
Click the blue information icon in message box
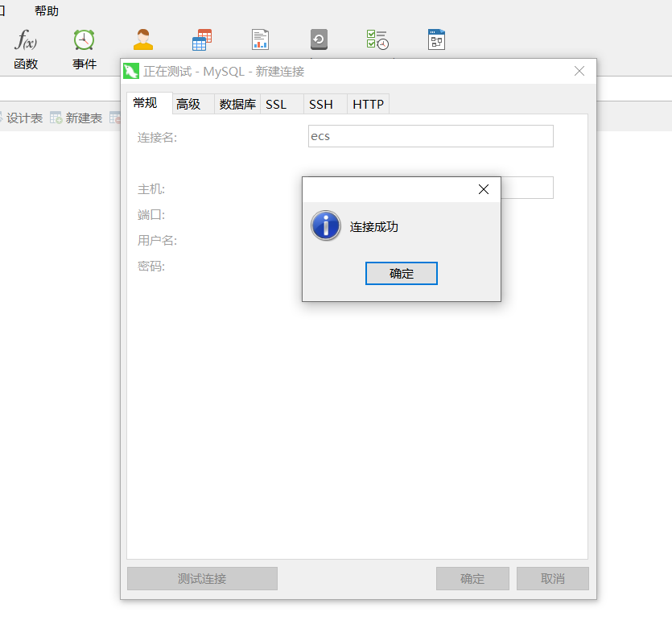[326, 225]
